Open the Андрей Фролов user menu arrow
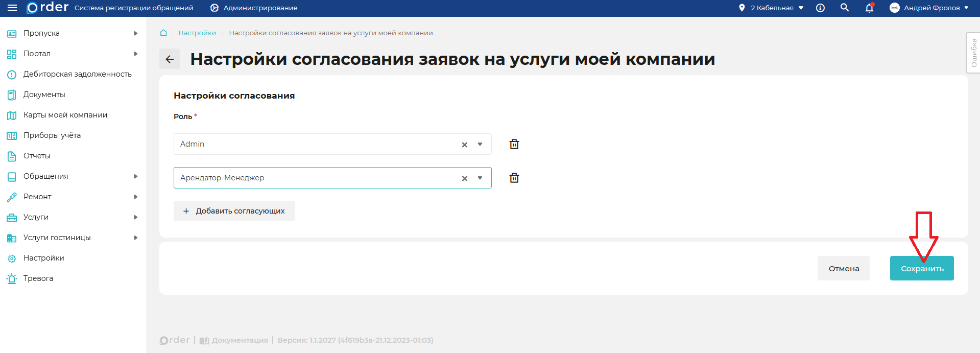Screen dimensions: 980x353 click(x=966, y=8)
